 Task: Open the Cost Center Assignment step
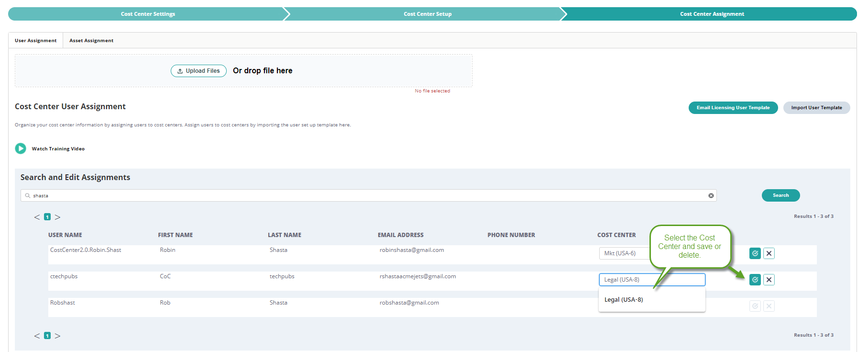712,14
